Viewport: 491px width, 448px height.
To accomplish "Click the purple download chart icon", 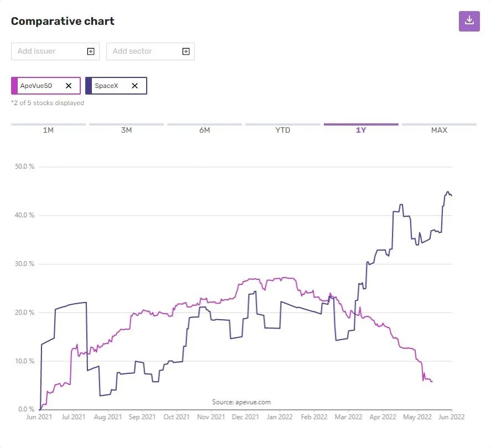I will pos(469,20).
